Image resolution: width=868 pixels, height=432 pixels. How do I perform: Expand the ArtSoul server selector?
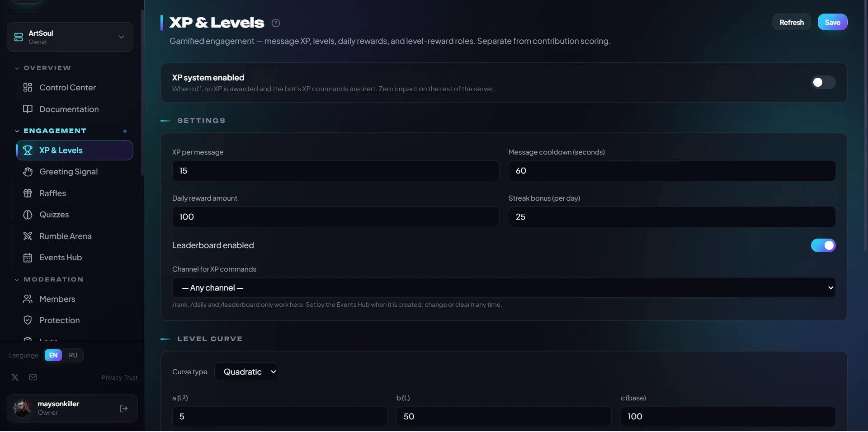point(70,37)
